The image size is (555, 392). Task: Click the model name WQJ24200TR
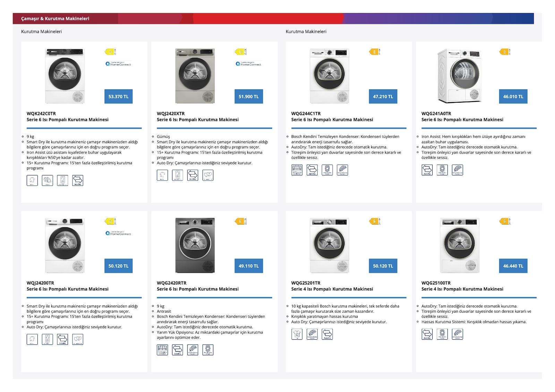click(40, 283)
